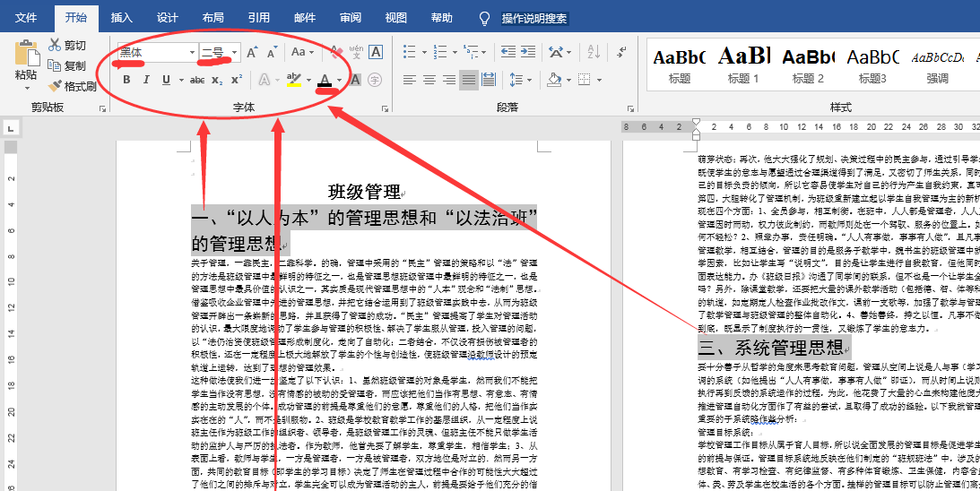Apply the 标题 2 style
The height and width of the screenshot is (491, 980).
point(808,65)
